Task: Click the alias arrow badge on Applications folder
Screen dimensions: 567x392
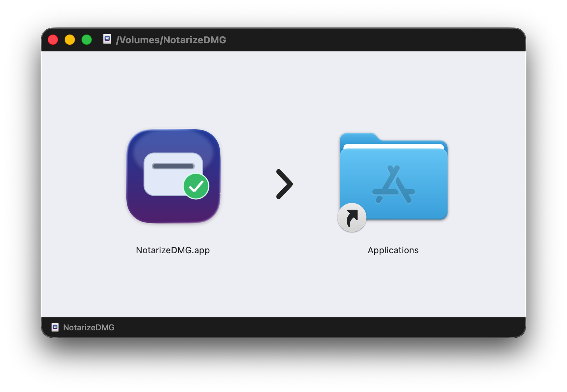Action: pos(352,218)
